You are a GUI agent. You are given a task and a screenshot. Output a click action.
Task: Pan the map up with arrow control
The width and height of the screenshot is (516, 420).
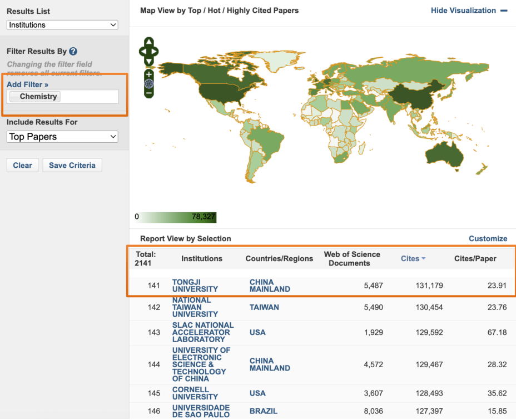tap(148, 42)
